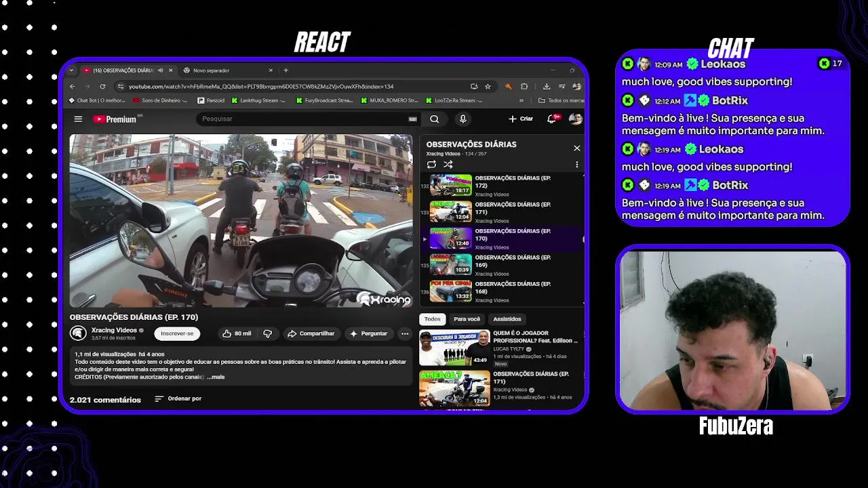Open more actions ellipsis under video
Screen dimensions: 868x488
[405, 333]
